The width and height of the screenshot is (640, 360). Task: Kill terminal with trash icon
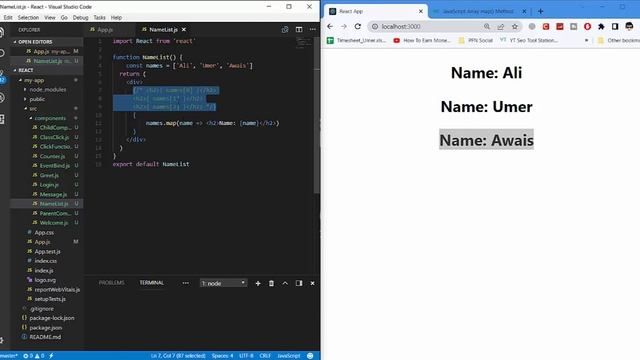271,283
